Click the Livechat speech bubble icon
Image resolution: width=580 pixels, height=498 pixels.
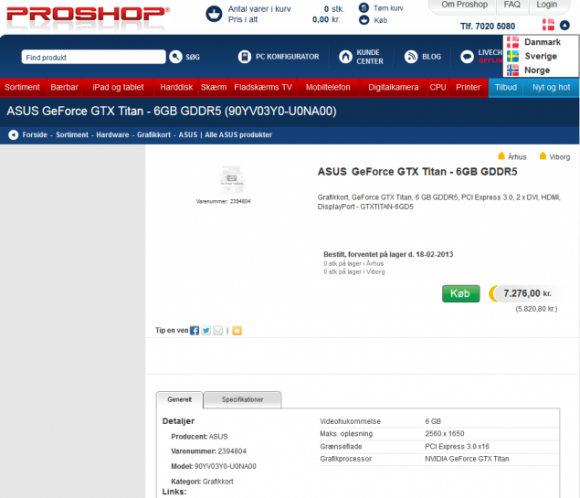[x=467, y=57]
